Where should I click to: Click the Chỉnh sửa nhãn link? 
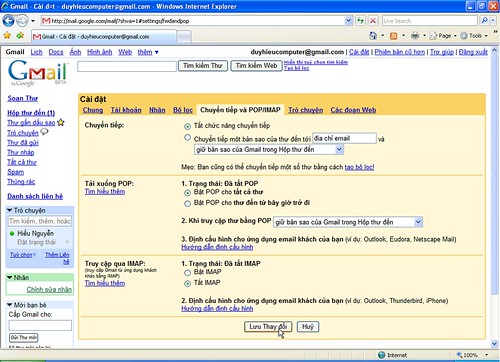(49, 289)
